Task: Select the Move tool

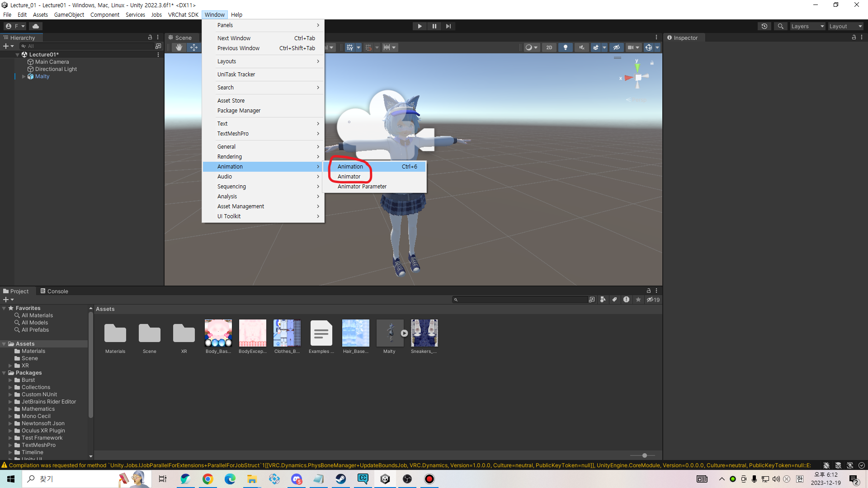Action: [x=193, y=47]
